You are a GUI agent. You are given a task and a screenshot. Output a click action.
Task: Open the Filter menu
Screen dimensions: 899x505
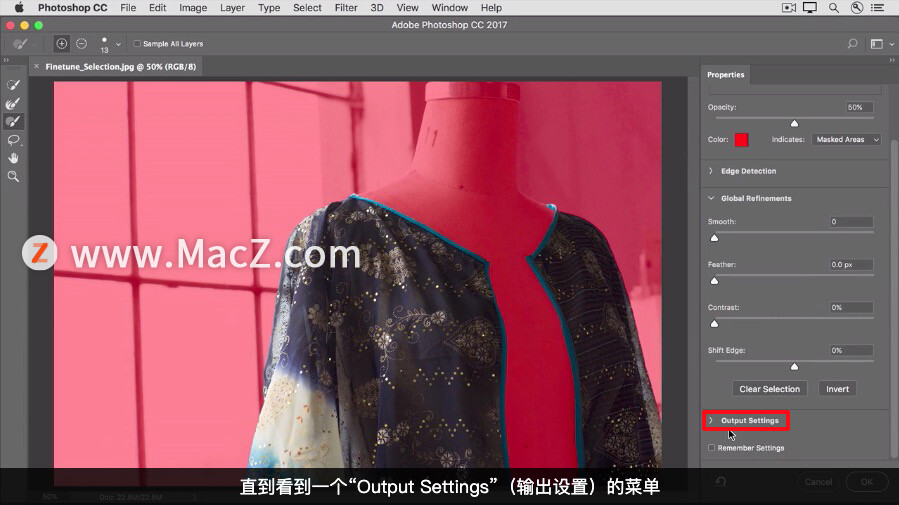pyautogui.click(x=346, y=7)
